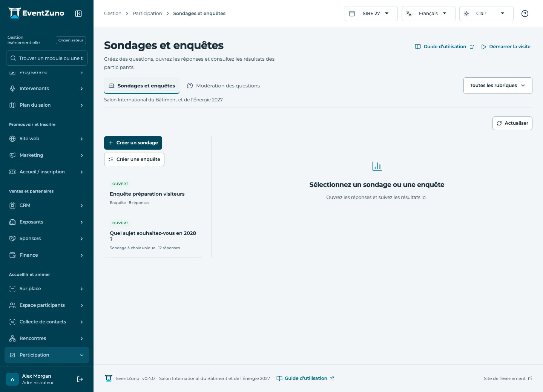The image size is (543, 392).
Task: Open the Site de l'événement footer link
Action: tap(508, 378)
